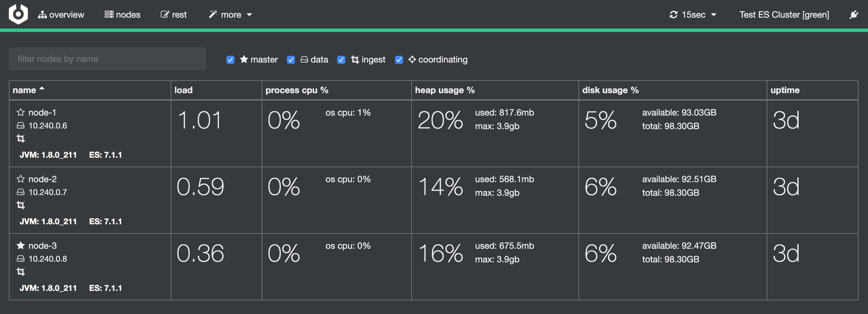
Task: Click the data disk icon for 10.240.0.7
Action: (x=21, y=192)
